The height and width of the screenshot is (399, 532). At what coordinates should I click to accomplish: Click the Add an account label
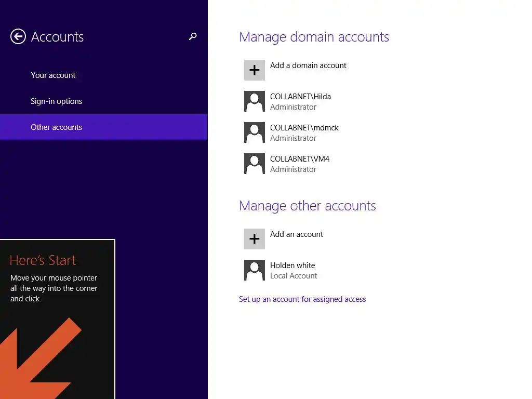[297, 234]
